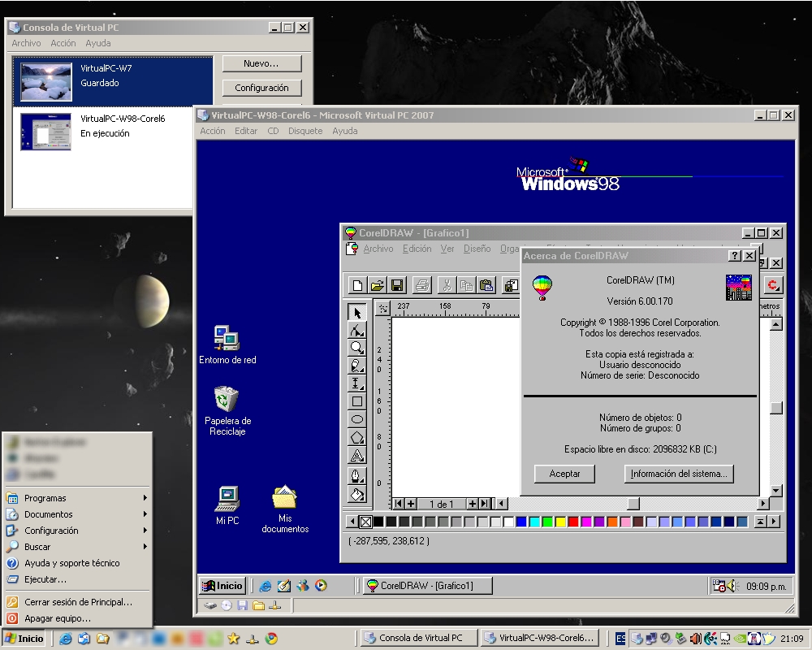Click the Print icon in CorelDRAW toolbar
812x650 pixels.
(x=422, y=285)
